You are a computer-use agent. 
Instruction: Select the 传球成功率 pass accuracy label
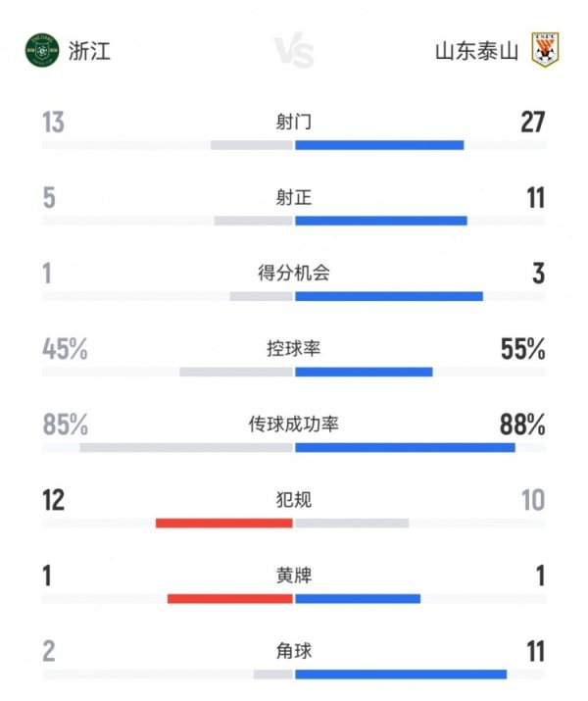[x=294, y=425]
